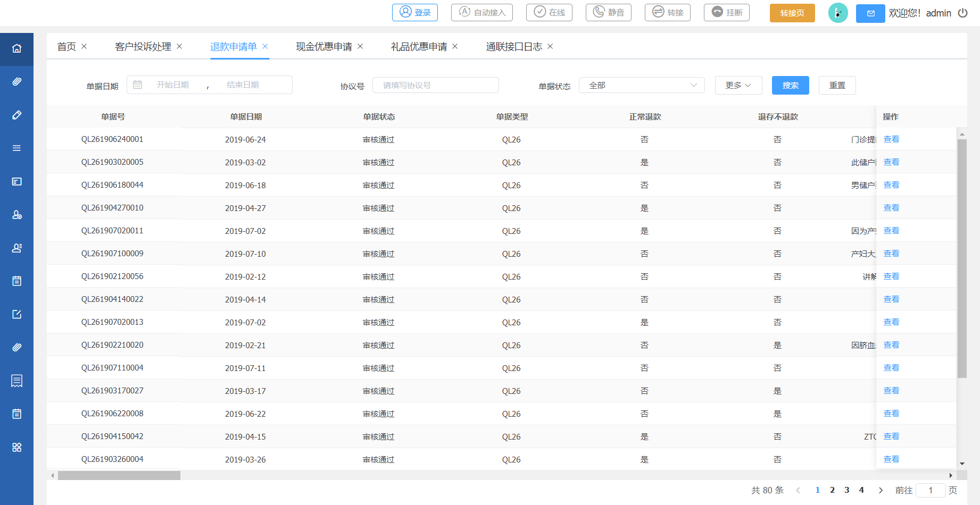
Task: Click the four-squares grid icon in sidebar
Action: tap(16, 447)
